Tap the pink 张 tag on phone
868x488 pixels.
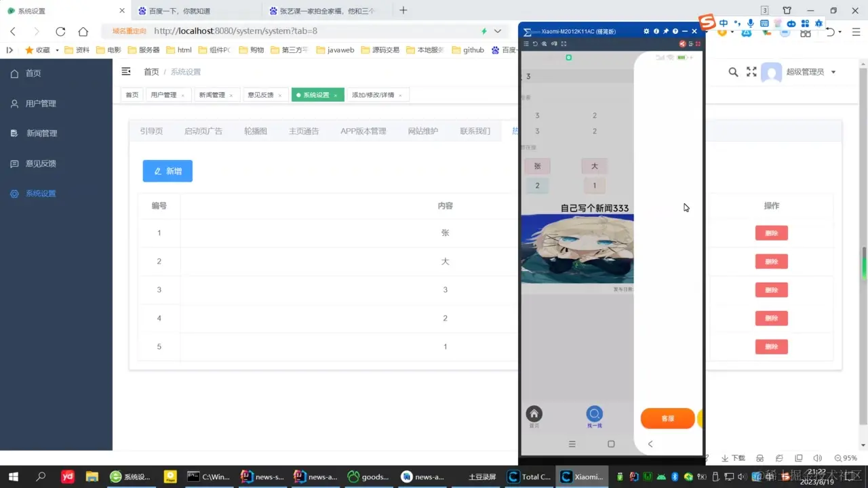click(x=537, y=166)
